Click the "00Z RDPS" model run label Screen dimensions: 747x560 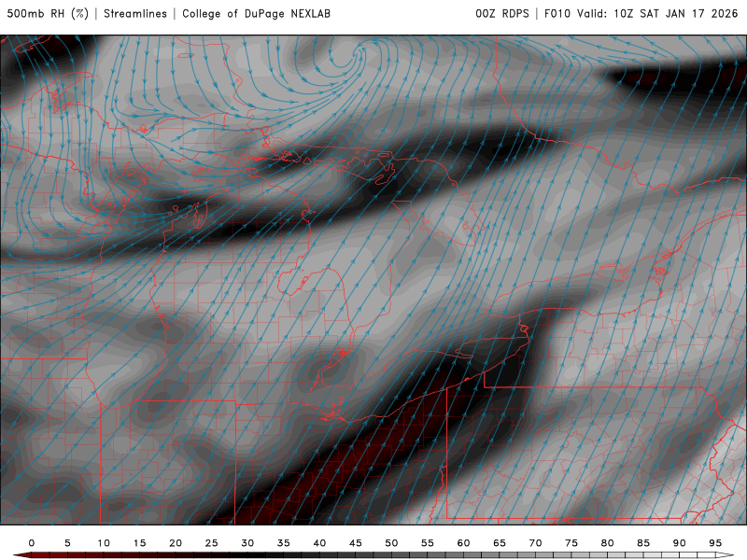pos(502,14)
